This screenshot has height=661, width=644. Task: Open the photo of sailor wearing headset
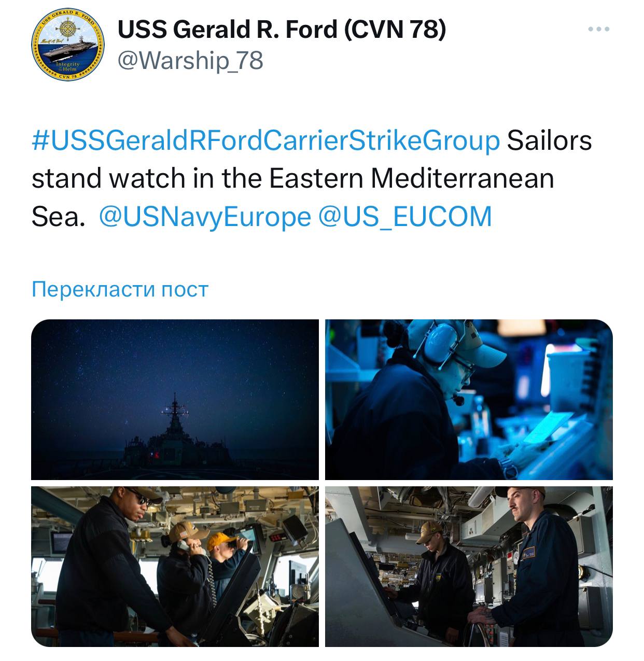tap(469, 400)
